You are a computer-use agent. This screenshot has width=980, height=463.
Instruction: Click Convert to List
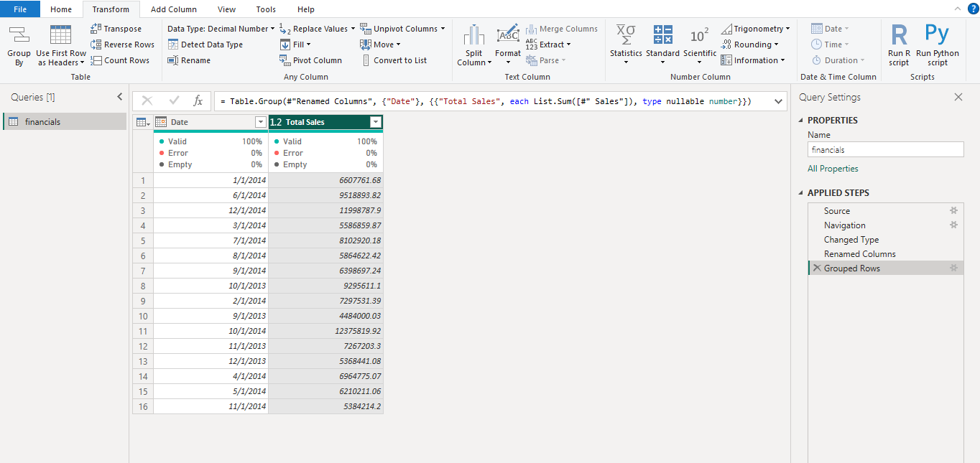click(393, 60)
